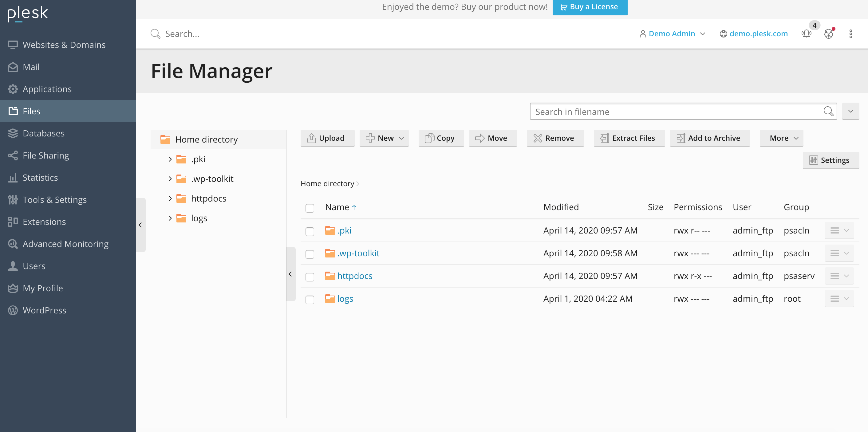Image resolution: width=868 pixels, height=432 pixels.
Task: Open the Databases section
Action: [x=68, y=133]
